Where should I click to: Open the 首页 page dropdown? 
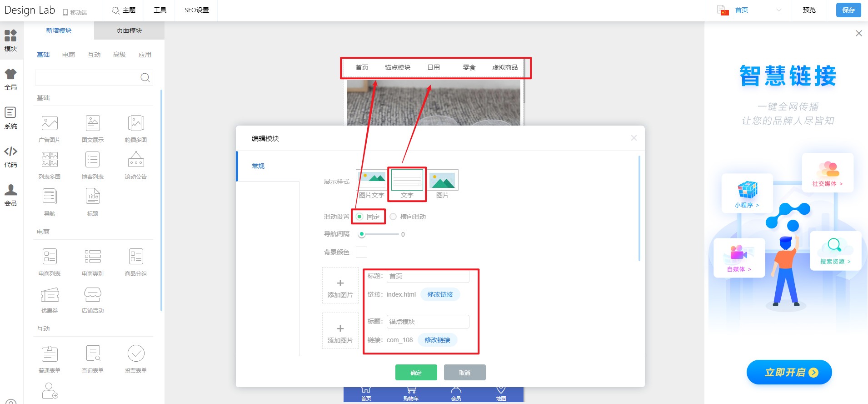749,10
